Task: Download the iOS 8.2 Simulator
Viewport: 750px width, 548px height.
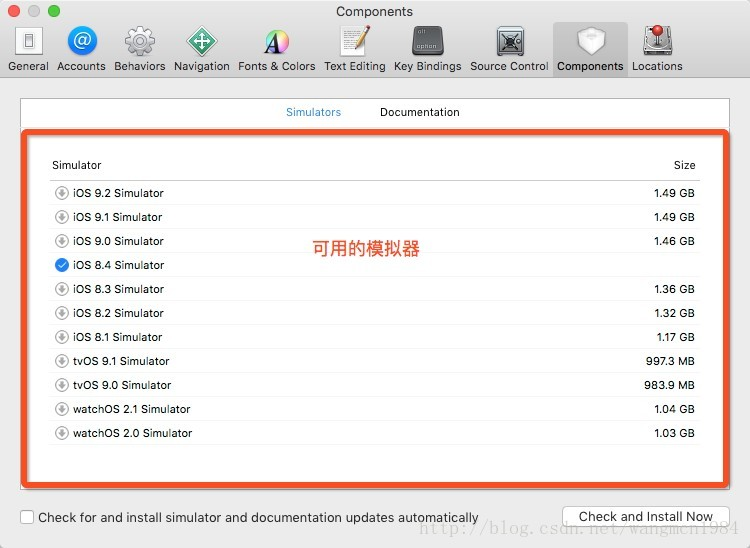Action: pos(61,313)
